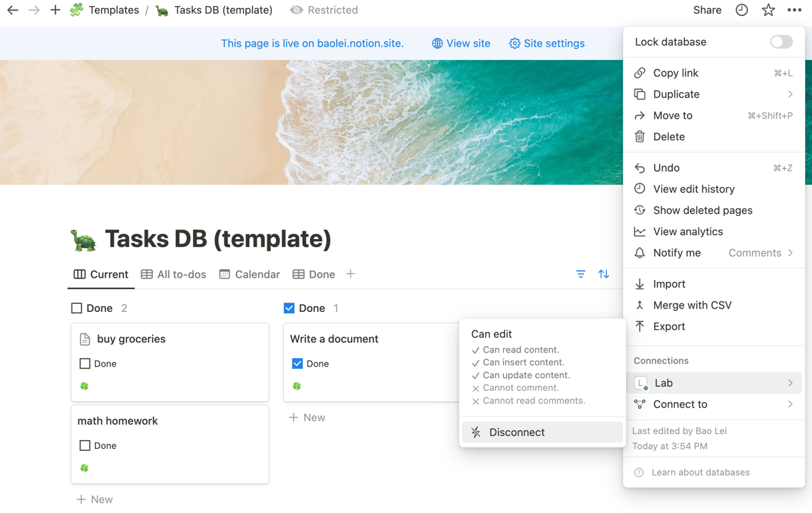The height and width of the screenshot is (513, 812).
Task: Click the beach cover image
Action: pyautogui.click(x=311, y=122)
